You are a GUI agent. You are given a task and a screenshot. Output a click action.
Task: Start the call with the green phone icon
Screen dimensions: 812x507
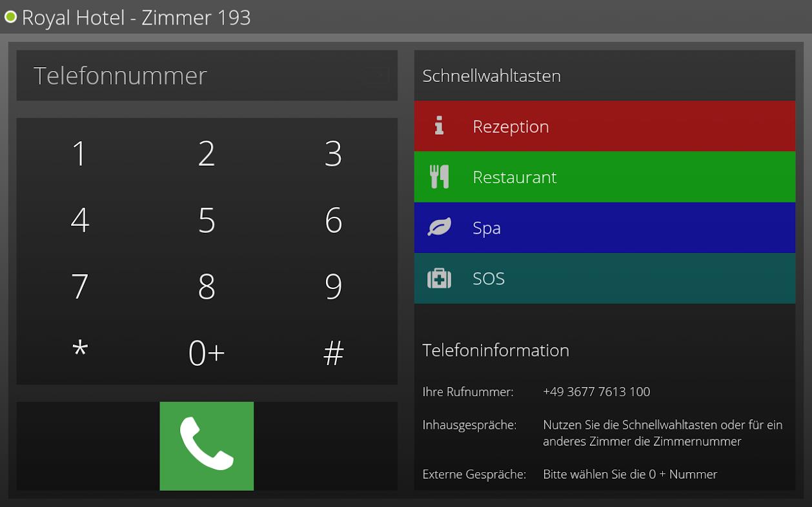click(x=207, y=446)
